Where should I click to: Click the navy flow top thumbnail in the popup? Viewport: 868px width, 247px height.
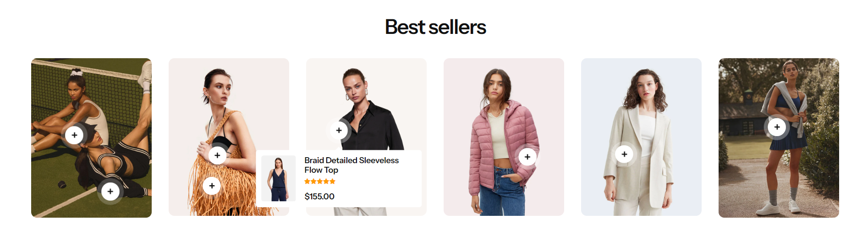pyautogui.click(x=278, y=178)
